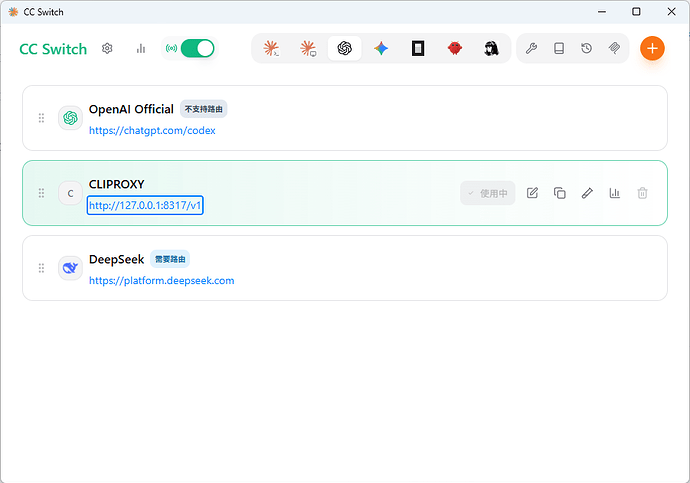Grab the OpenAI Official drag handle
Image resolution: width=690 pixels, height=483 pixels.
click(41, 118)
